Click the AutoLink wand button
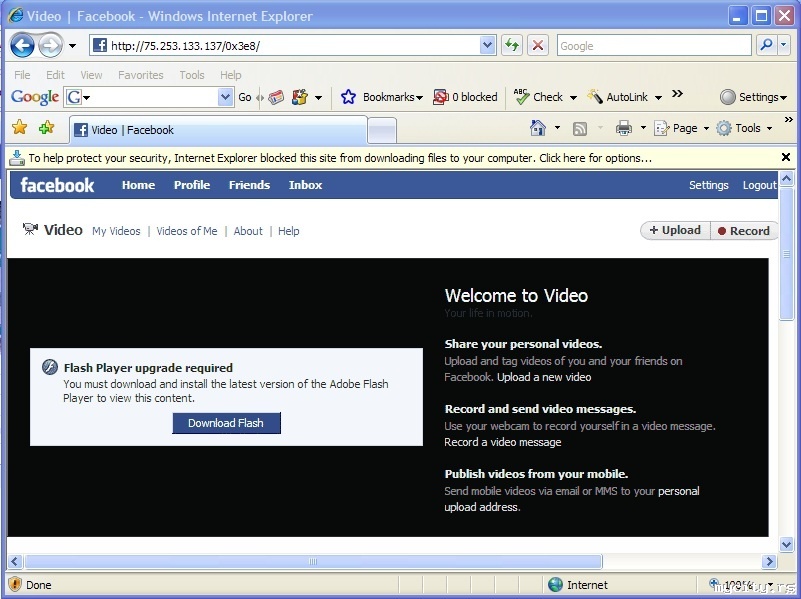This screenshot has width=801, height=599. point(617,97)
